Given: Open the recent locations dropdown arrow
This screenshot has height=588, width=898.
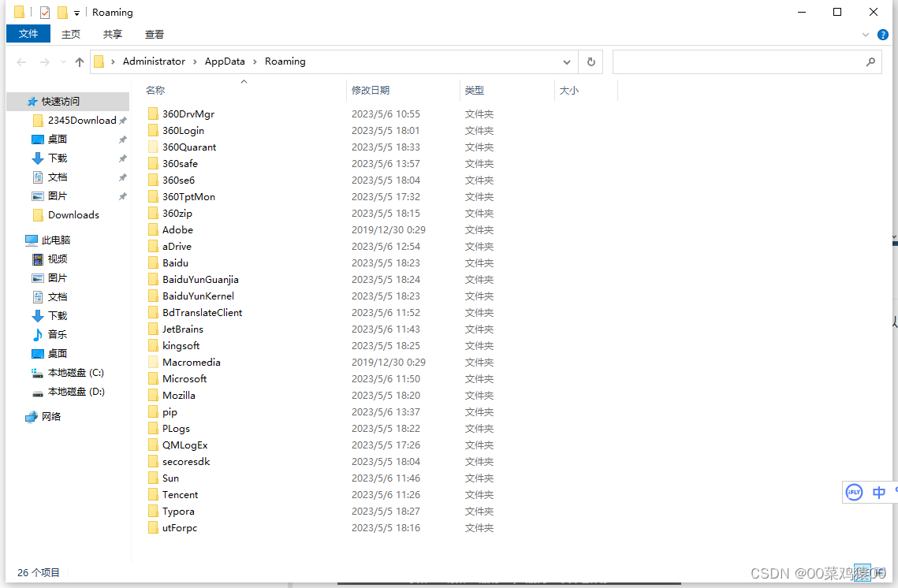Looking at the screenshot, I should (63, 61).
